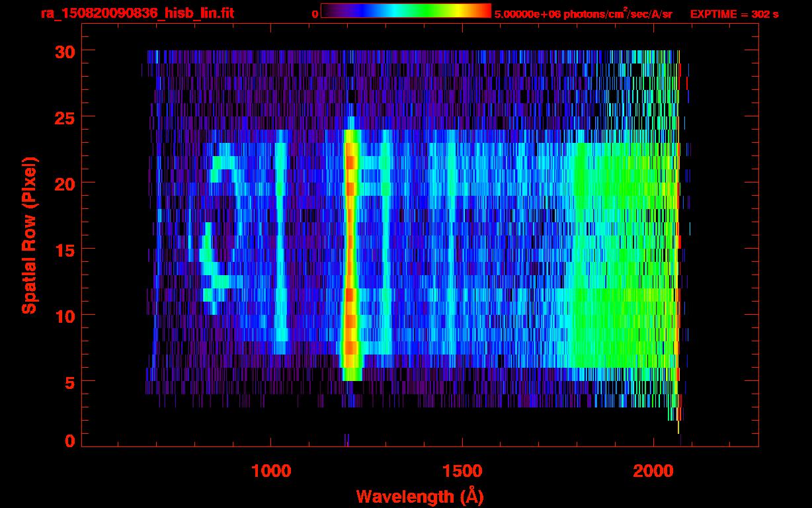Image resolution: width=812 pixels, height=508 pixels.
Task: Click the cyan vertical emission line near 1025 Å
Action: pos(280,241)
